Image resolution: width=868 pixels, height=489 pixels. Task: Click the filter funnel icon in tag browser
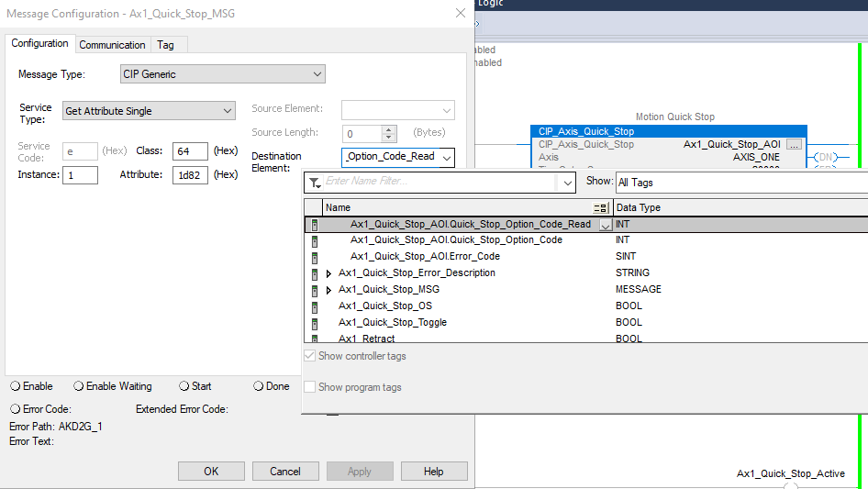(x=315, y=183)
